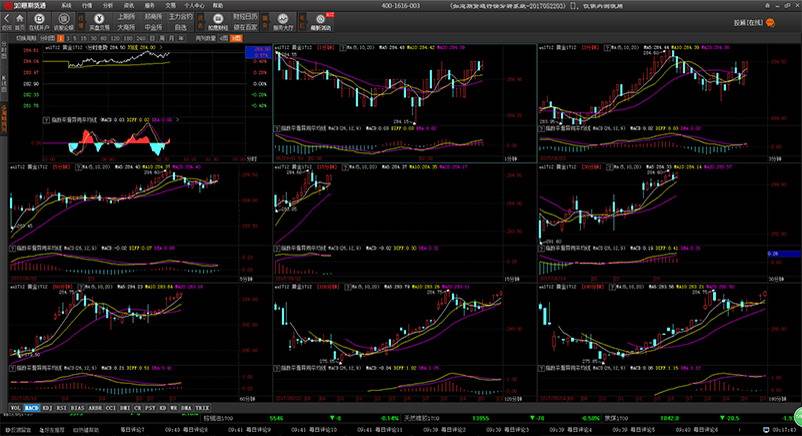Switch to the monthly 月 period
The width and height of the screenshot is (802, 436).
tap(171, 38)
